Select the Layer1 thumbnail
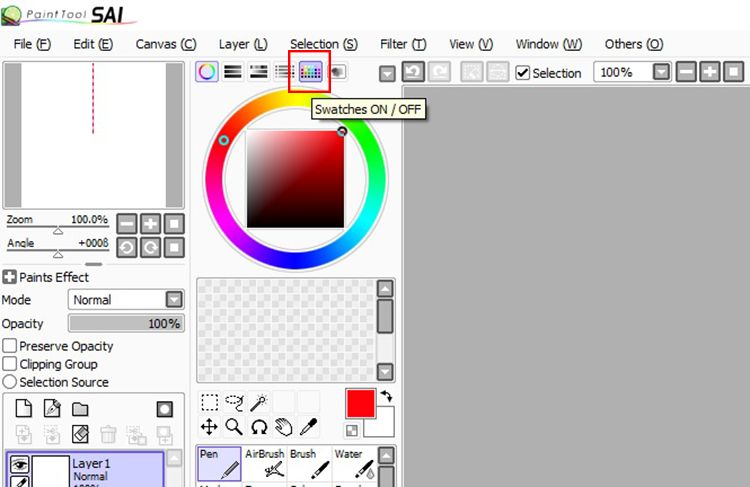Image resolution: width=750 pixels, height=487 pixels. 51,471
